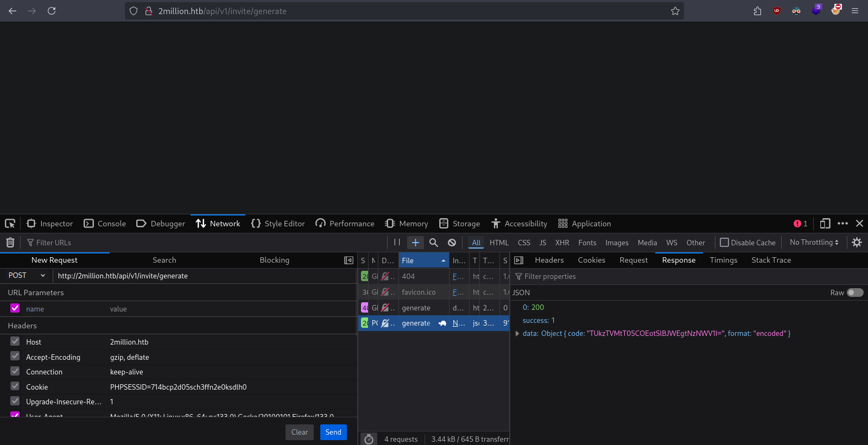The height and width of the screenshot is (445, 868).
Task: Open the Stack Trace tab
Action: tap(771, 260)
